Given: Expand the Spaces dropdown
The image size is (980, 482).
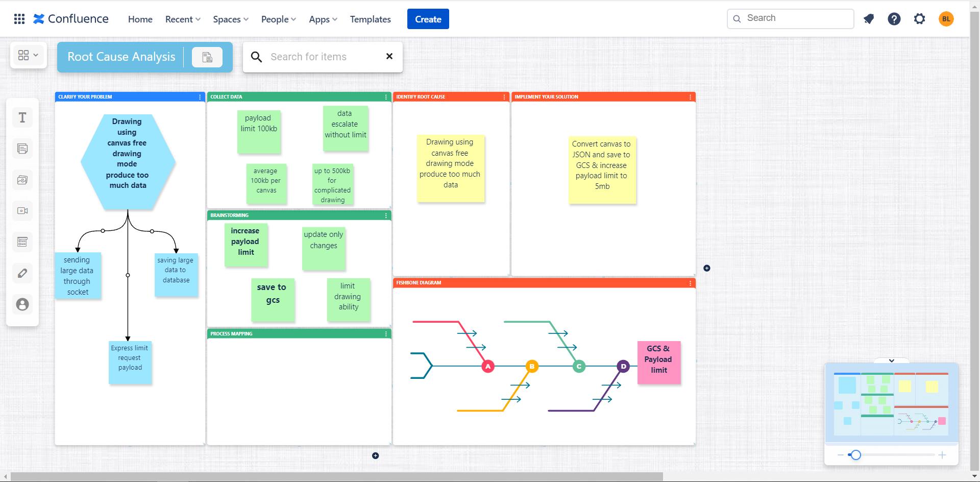Looking at the screenshot, I should tap(230, 19).
